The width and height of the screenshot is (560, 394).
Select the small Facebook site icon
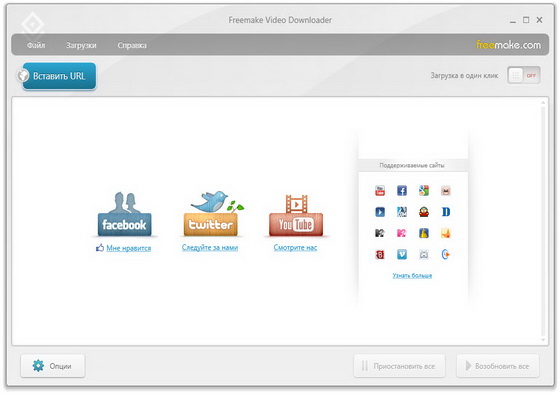402,191
